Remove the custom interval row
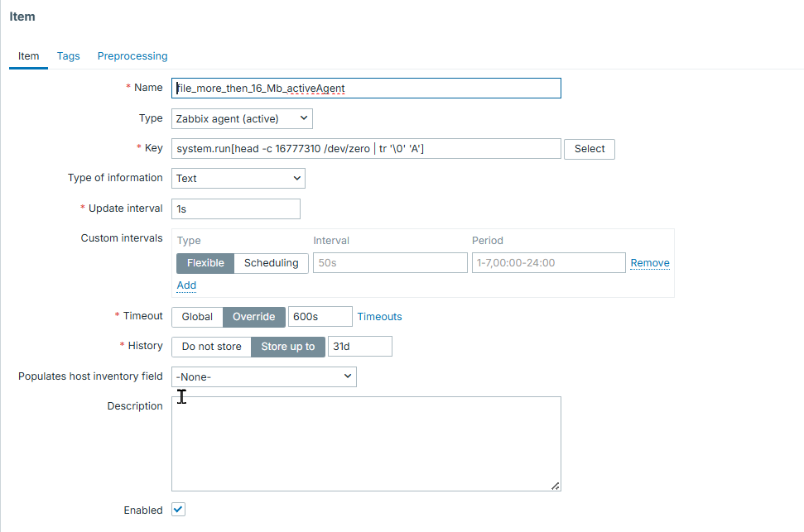The image size is (804, 532). coord(650,263)
